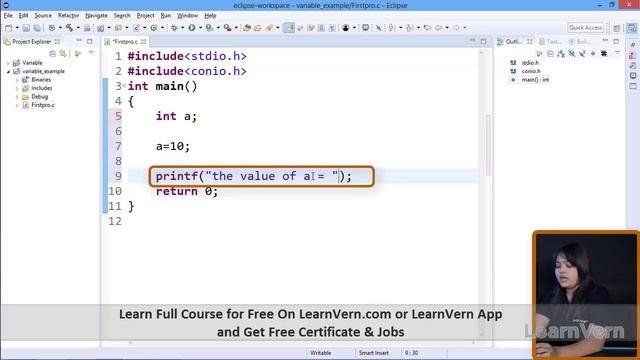Open the Build hammer dropdown arrow
This screenshot has width=640, height=360.
tap(78, 28)
